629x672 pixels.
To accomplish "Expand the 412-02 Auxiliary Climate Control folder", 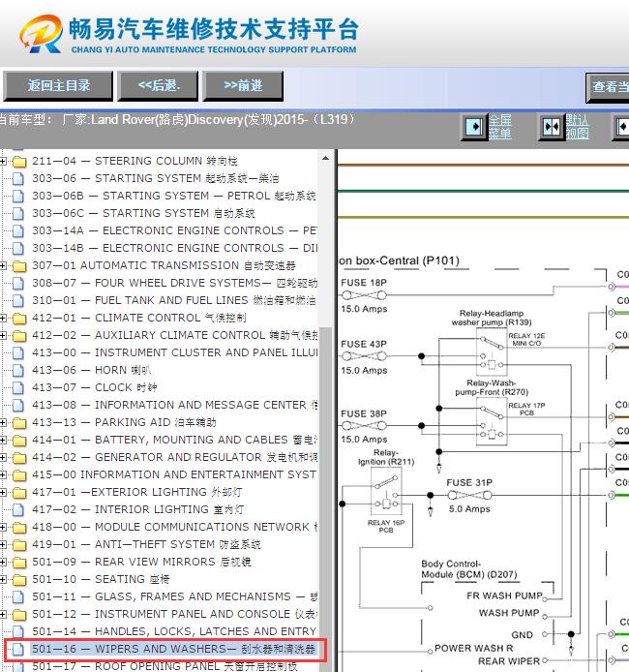I will [x=3, y=336].
